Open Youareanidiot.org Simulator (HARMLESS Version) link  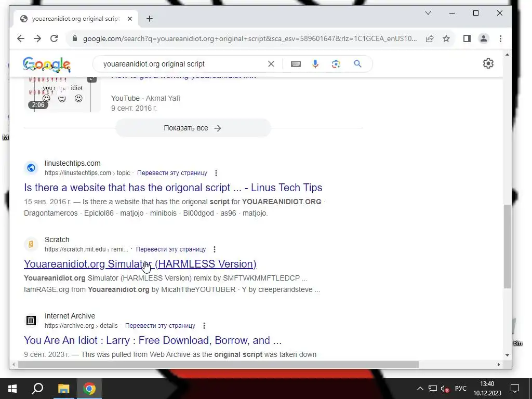coord(140,264)
